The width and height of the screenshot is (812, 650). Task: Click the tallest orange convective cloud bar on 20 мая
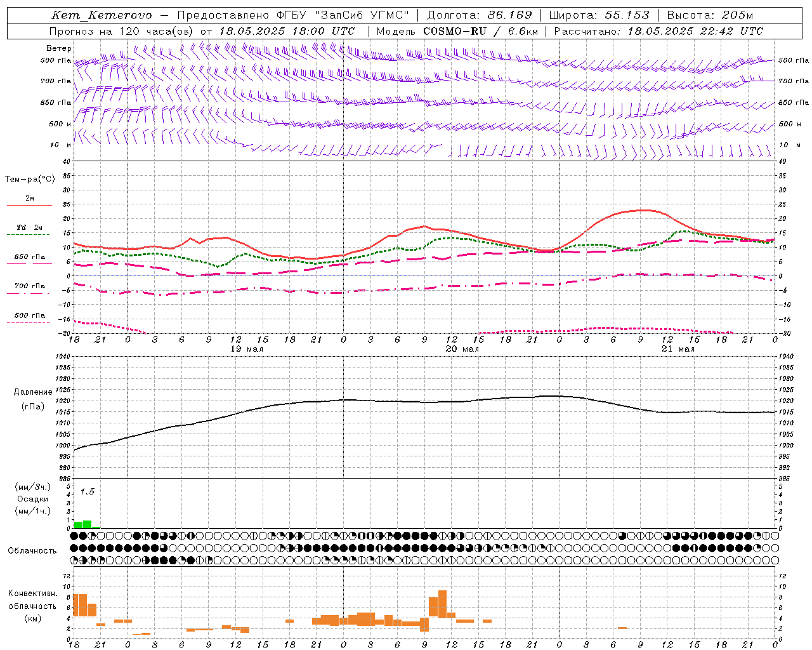(x=442, y=604)
